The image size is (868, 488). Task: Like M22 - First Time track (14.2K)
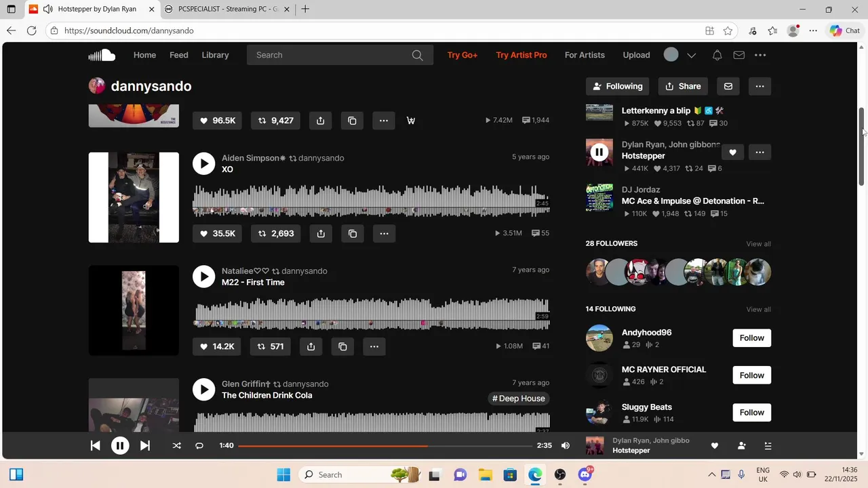(217, 346)
